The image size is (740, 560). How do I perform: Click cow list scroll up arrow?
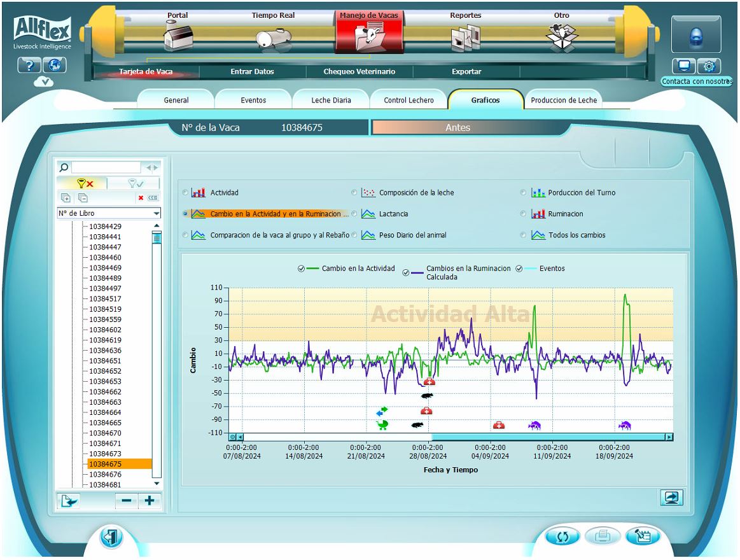pyautogui.click(x=157, y=226)
